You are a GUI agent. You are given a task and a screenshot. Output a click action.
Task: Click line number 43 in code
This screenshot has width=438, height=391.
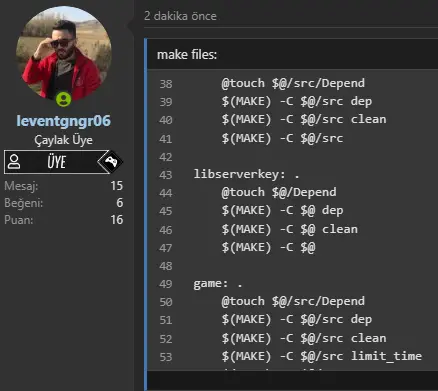tap(166, 175)
